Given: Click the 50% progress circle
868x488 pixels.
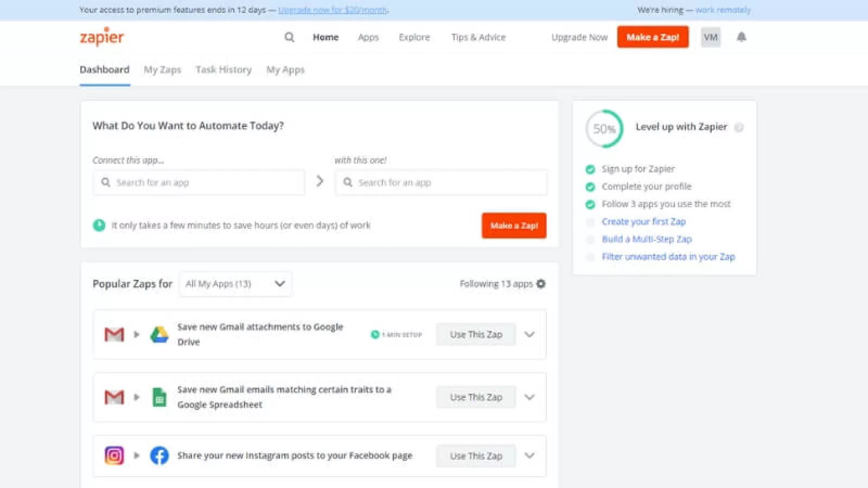Looking at the screenshot, I should (x=604, y=129).
